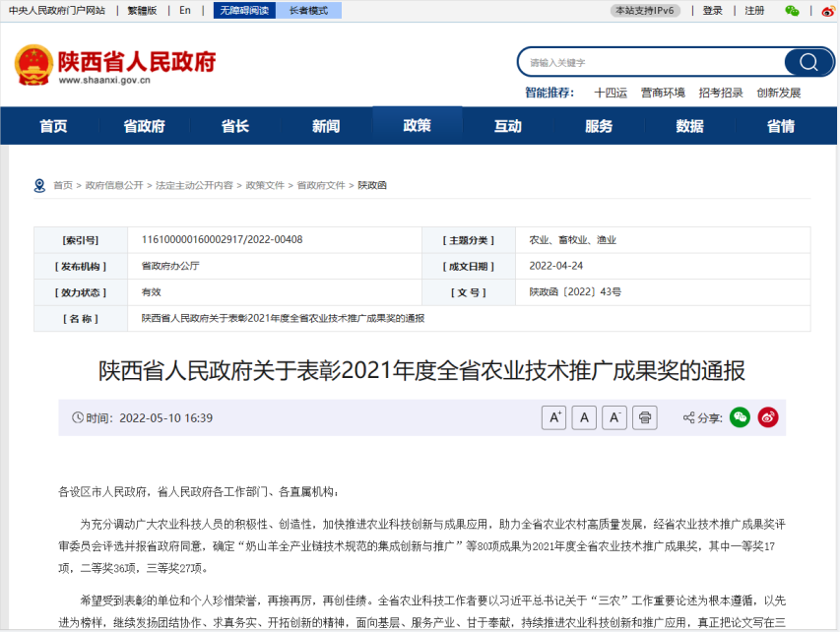Click the share icon next to 分享
Viewport: 840px width, 632px height.
coord(689,417)
